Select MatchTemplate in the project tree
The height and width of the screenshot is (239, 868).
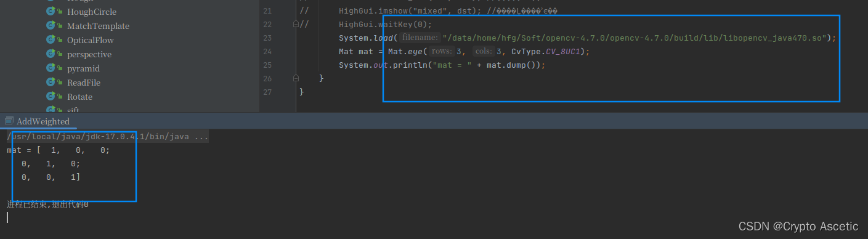tap(98, 26)
